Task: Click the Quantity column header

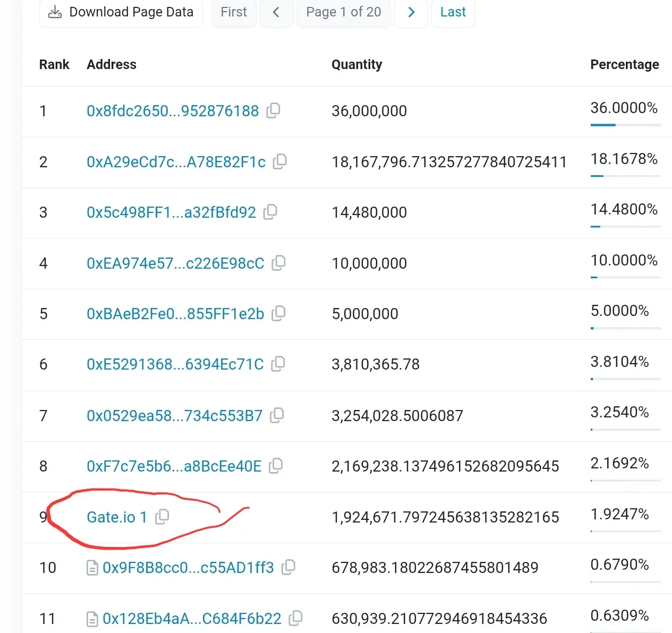Action: [357, 65]
